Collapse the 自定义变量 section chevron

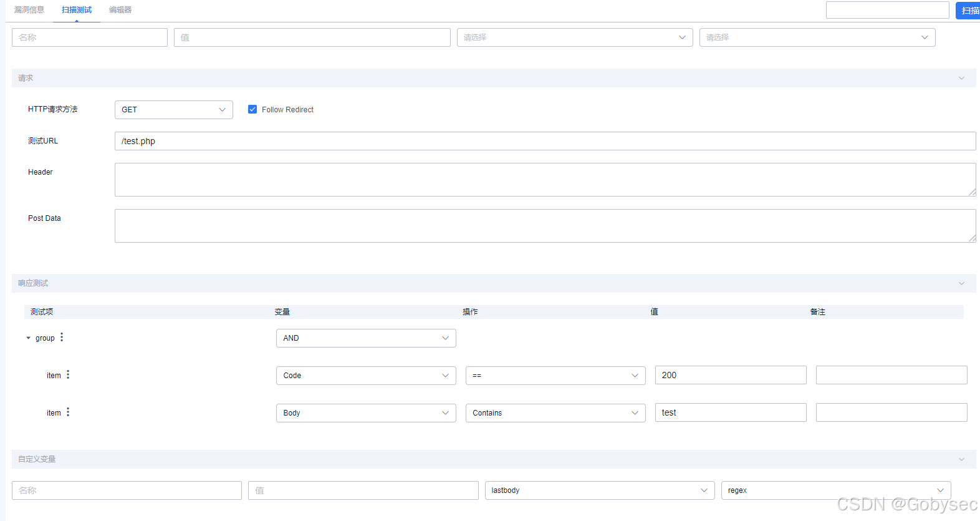961,459
